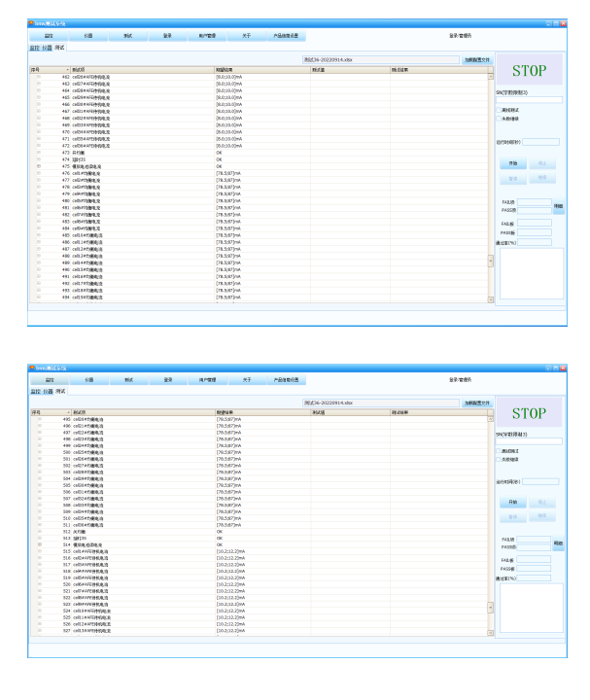
Task: Focus the SN input field in lower window
Action: [529, 441]
